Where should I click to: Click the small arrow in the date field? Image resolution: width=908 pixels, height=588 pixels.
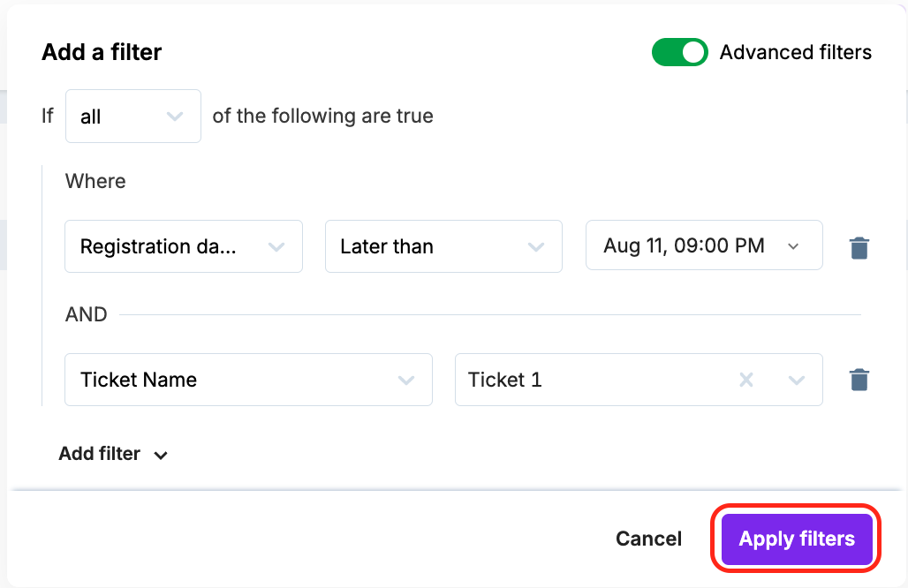793,246
